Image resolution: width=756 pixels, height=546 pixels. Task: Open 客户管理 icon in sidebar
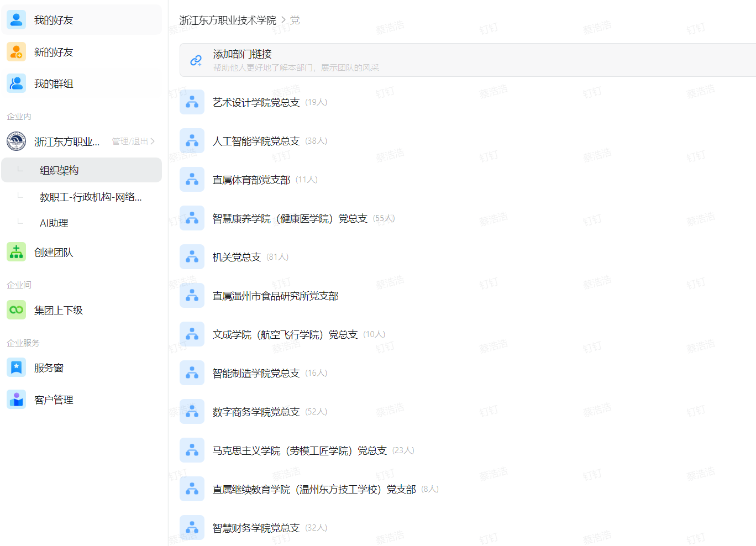point(16,400)
